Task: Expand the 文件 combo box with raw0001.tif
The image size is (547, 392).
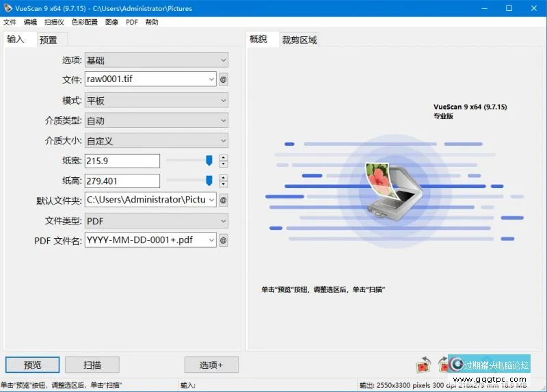Action: pos(211,79)
